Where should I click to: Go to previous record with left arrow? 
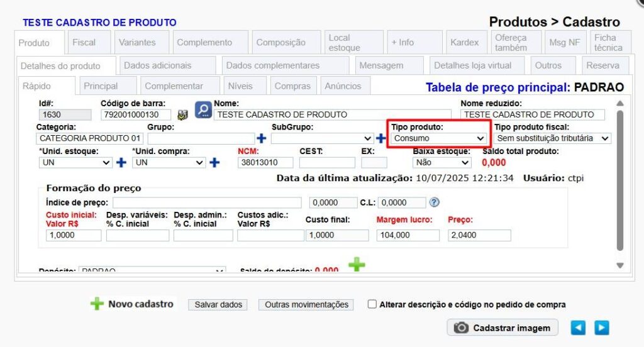coord(578,328)
